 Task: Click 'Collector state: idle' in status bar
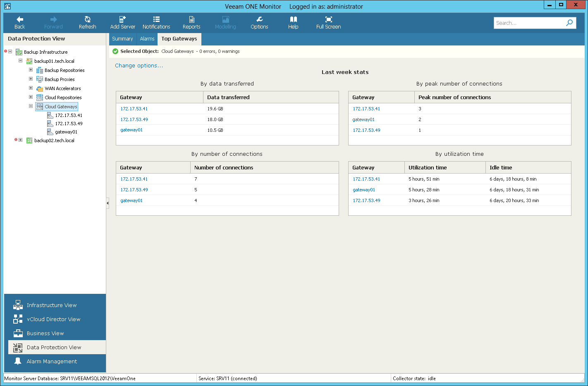click(414, 378)
